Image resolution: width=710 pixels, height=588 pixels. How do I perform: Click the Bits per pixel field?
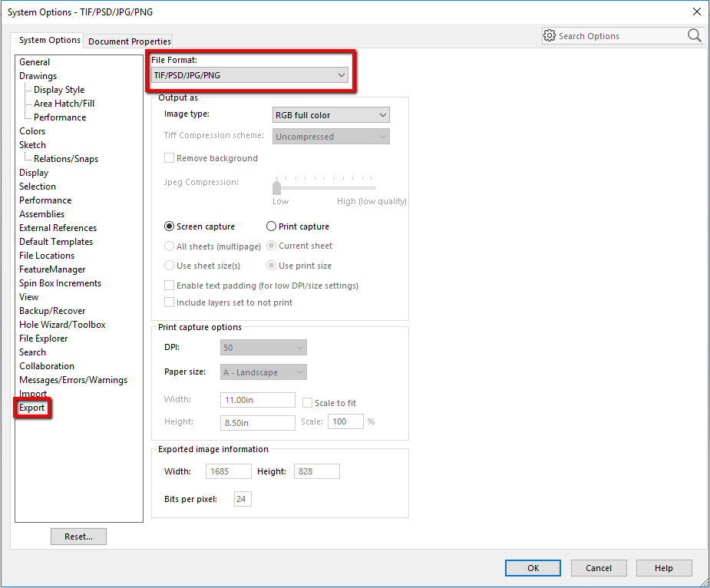point(243,499)
